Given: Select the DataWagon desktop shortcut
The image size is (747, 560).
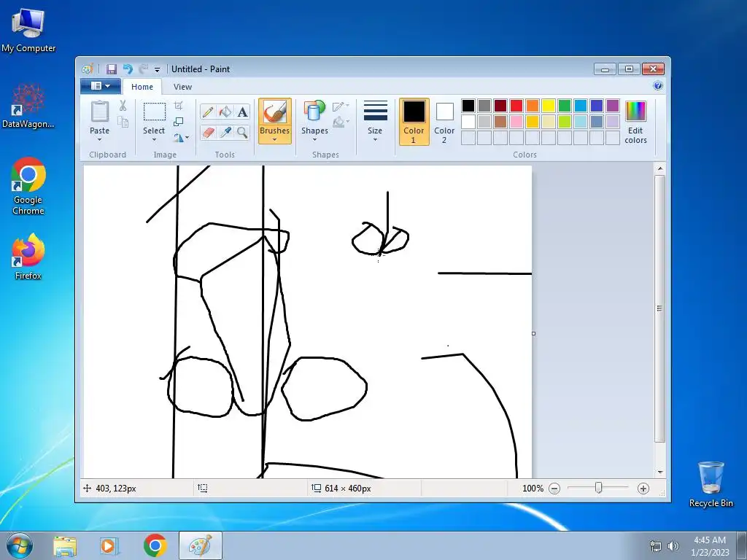Looking at the screenshot, I should tap(28, 106).
